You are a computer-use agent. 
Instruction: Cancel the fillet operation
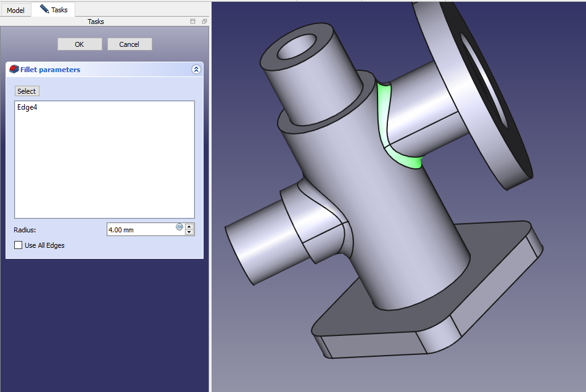pyautogui.click(x=130, y=44)
